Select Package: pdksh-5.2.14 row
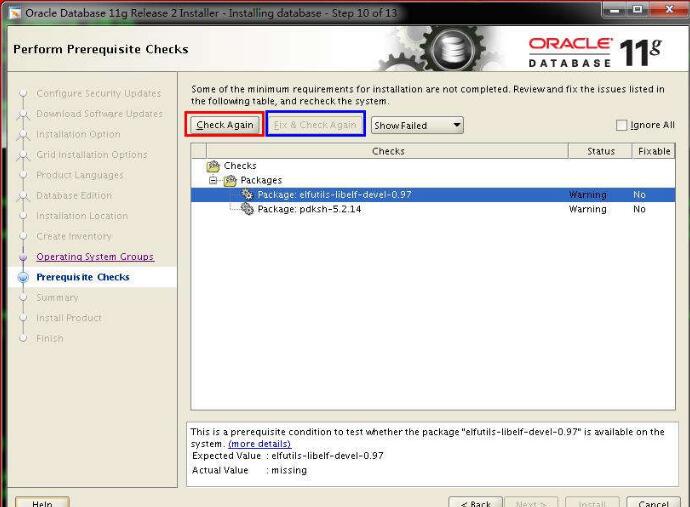The height and width of the screenshot is (507, 690). click(x=433, y=209)
